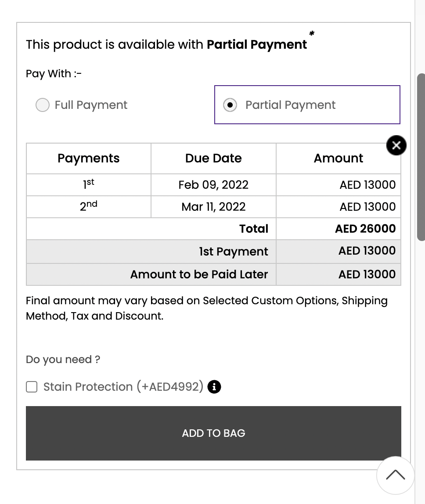Click the Mar 11, 2022 due date cell
This screenshot has width=425, height=504.
pyautogui.click(x=213, y=207)
